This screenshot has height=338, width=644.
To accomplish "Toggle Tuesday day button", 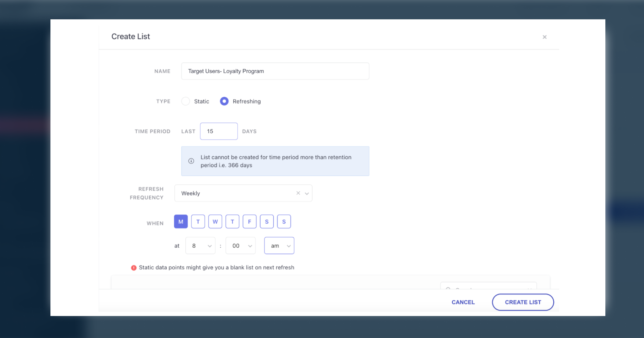I will [x=198, y=222].
